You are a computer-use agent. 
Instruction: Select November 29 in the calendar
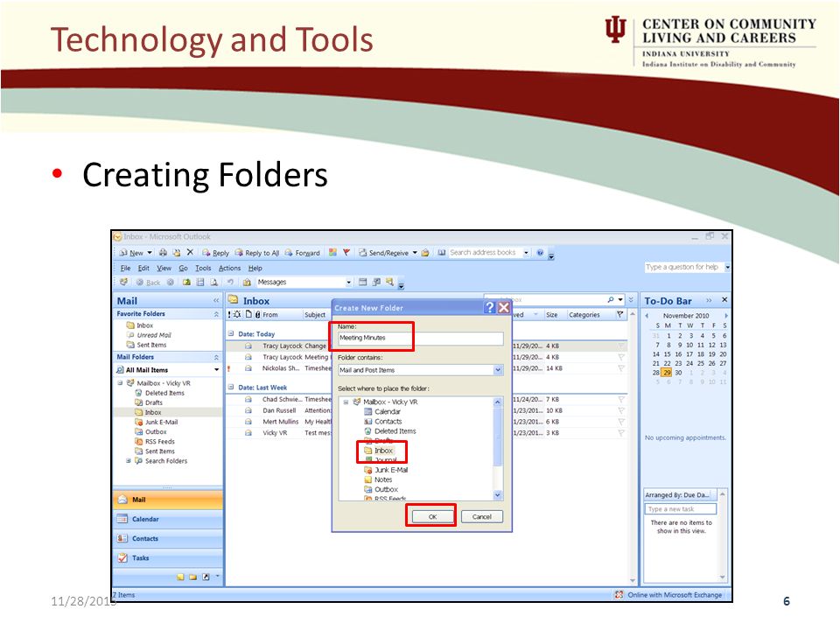(x=667, y=373)
